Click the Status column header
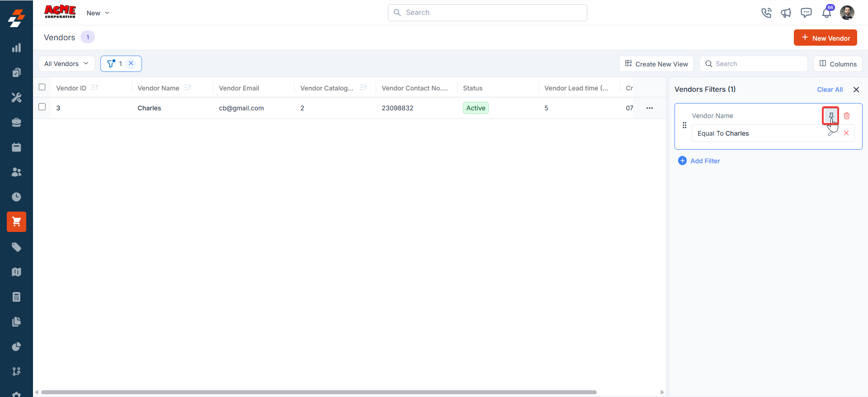 click(x=472, y=88)
